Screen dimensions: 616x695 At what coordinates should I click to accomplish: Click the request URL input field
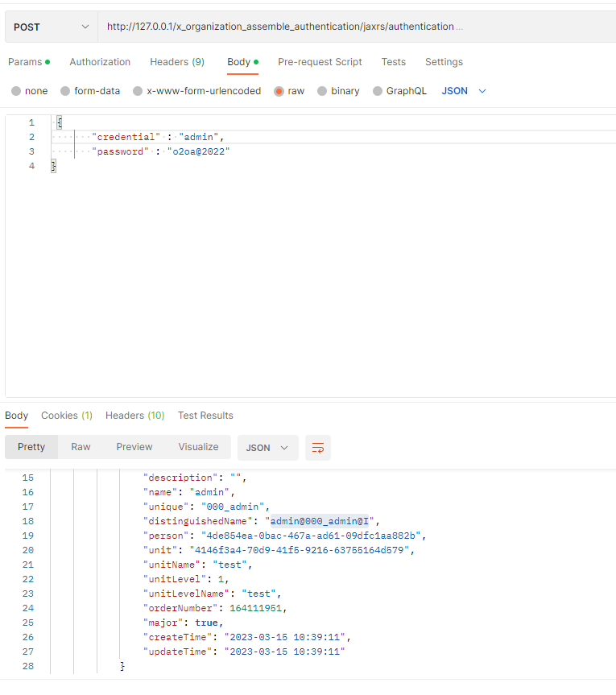tap(354, 27)
